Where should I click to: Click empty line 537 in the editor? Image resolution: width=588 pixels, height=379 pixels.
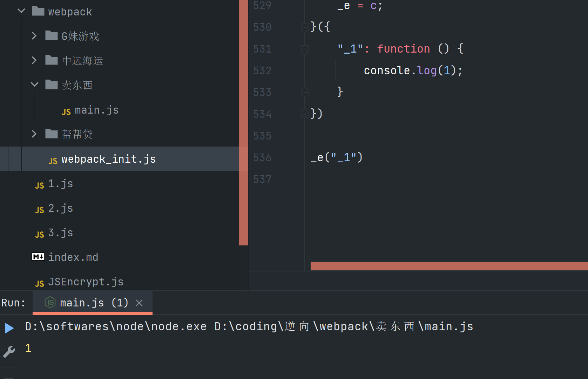tap(449, 179)
